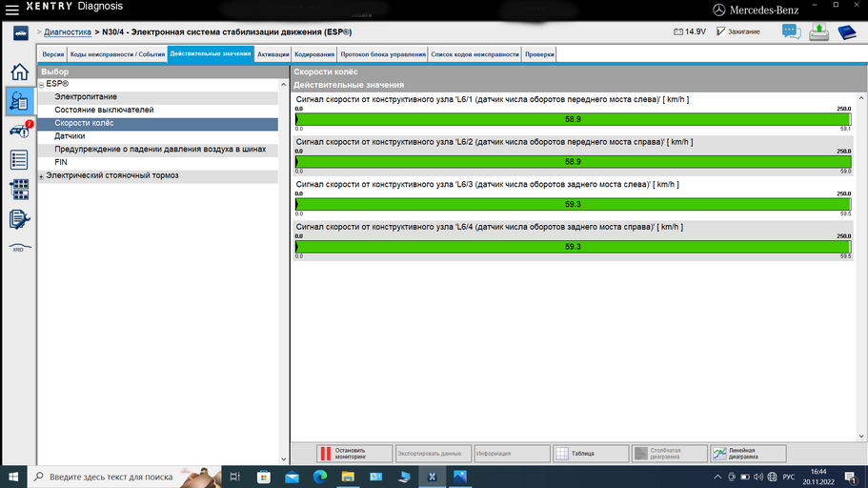
Task: Select Скорости колёс in the tree
Action: click(x=158, y=123)
